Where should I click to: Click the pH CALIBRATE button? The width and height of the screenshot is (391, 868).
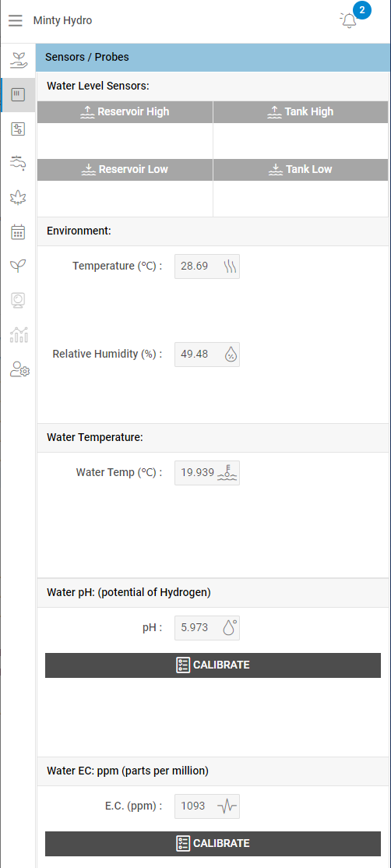(x=213, y=665)
